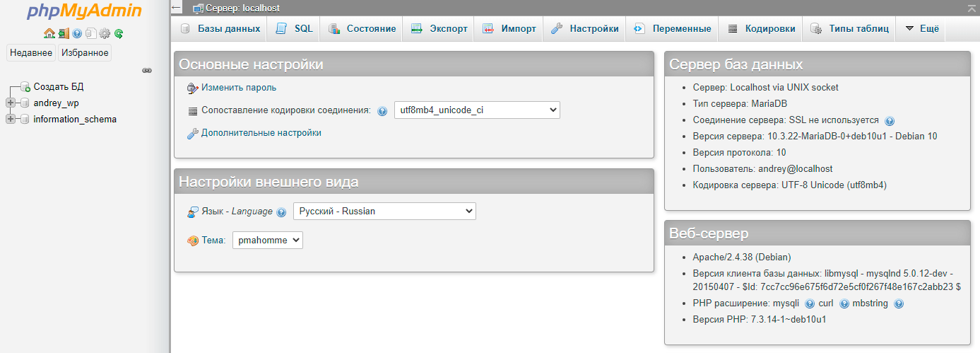Click text Версия протокола: 10
Image resolution: width=980 pixels, height=353 pixels.
[739, 153]
